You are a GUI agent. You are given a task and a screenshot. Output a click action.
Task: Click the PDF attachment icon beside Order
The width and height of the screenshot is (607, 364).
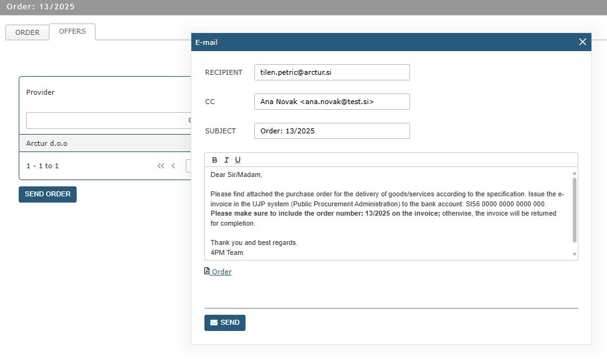click(x=208, y=271)
